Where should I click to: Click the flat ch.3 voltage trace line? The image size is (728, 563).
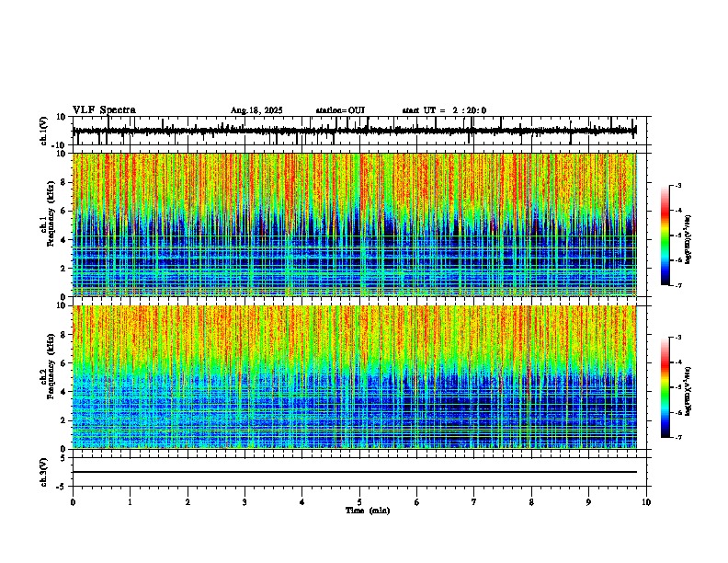click(355, 472)
